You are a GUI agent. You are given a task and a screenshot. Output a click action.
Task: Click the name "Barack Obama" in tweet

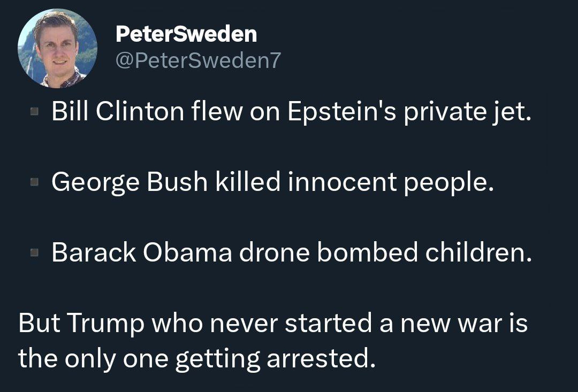click(141, 252)
